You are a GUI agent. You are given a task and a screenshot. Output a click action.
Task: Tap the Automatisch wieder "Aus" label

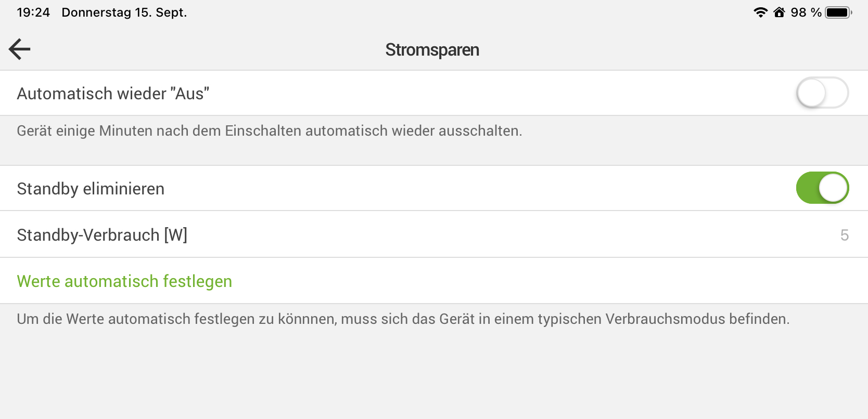coord(113,94)
